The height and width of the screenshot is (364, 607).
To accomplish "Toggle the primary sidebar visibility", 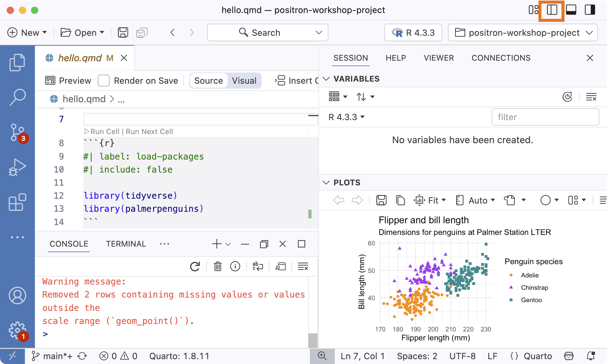I will (x=552, y=10).
